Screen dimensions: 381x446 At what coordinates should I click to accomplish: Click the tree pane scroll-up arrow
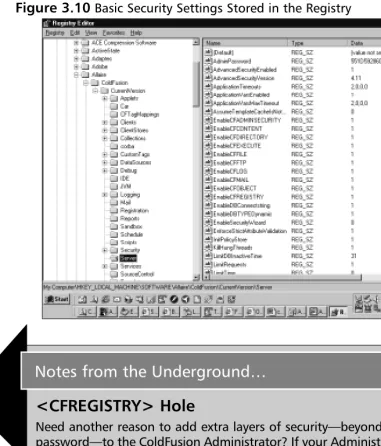click(196, 42)
